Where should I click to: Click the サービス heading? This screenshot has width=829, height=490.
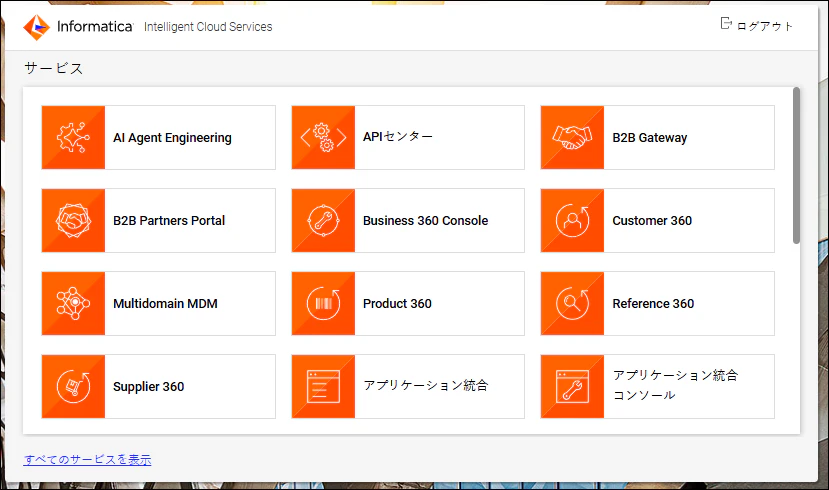click(53, 68)
